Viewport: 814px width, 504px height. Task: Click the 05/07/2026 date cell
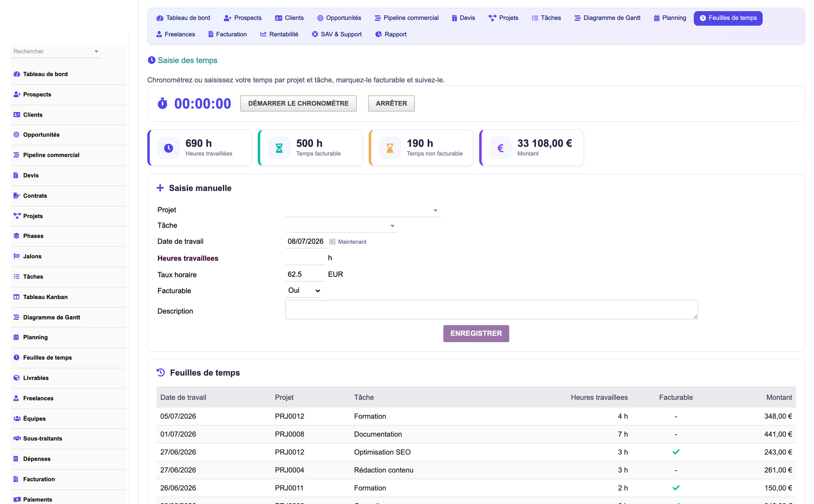[178, 416]
